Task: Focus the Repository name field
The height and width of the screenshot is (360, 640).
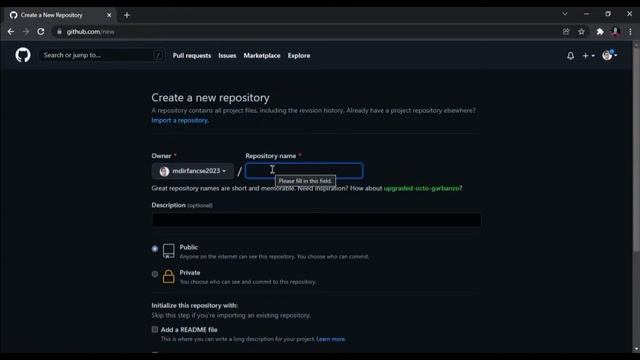Action: click(304, 171)
